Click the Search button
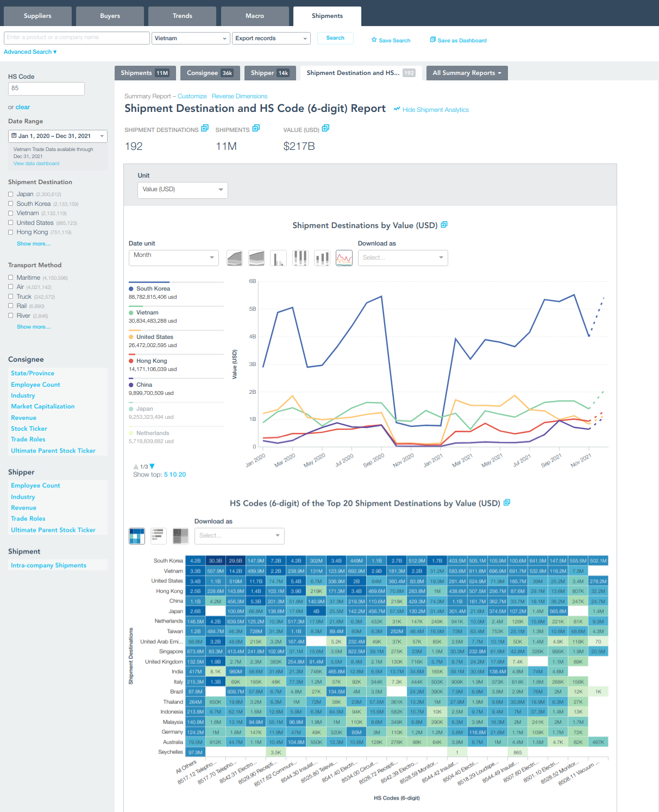This screenshot has width=659, height=812. (335, 38)
